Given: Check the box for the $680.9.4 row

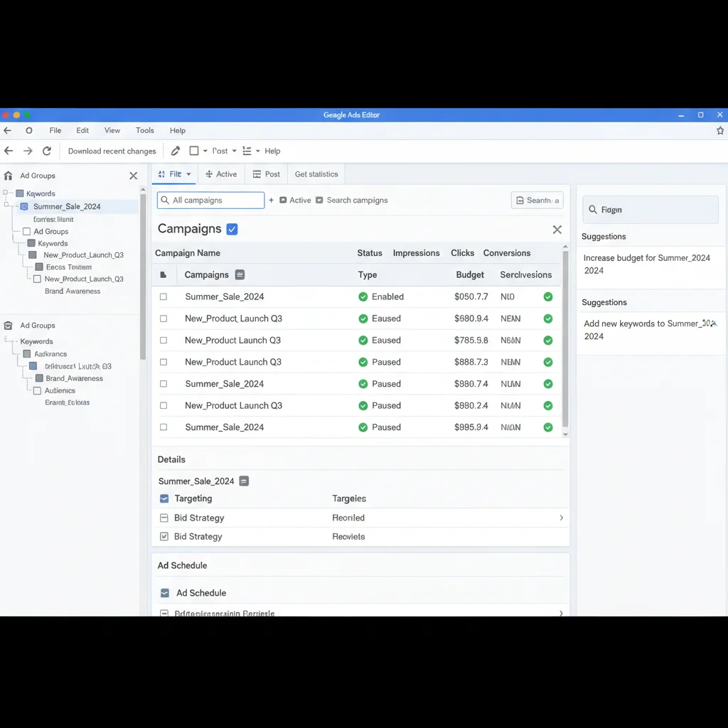Looking at the screenshot, I should coord(164,318).
